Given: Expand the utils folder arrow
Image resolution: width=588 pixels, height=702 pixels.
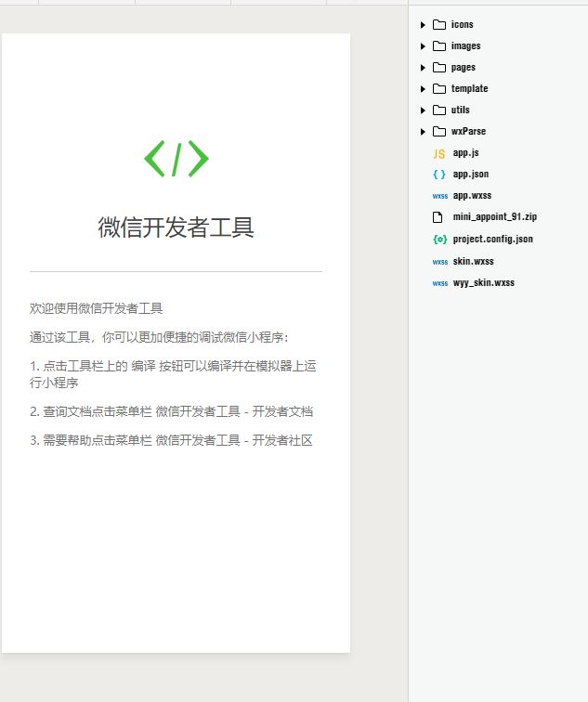Looking at the screenshot, I should (x=423, y=110).
